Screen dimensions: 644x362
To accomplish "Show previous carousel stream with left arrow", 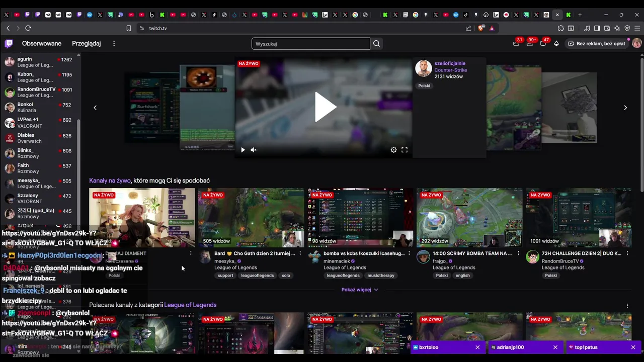I will pos(95,108).
